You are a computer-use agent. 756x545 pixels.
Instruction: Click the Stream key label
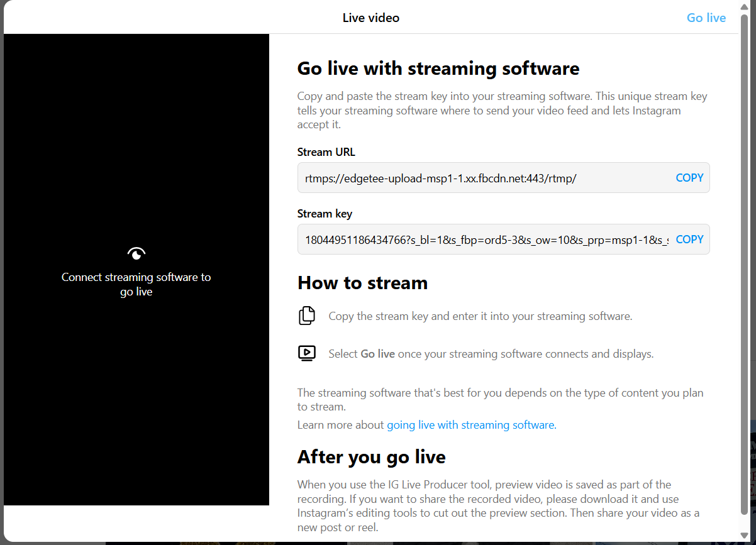point(325,214)
